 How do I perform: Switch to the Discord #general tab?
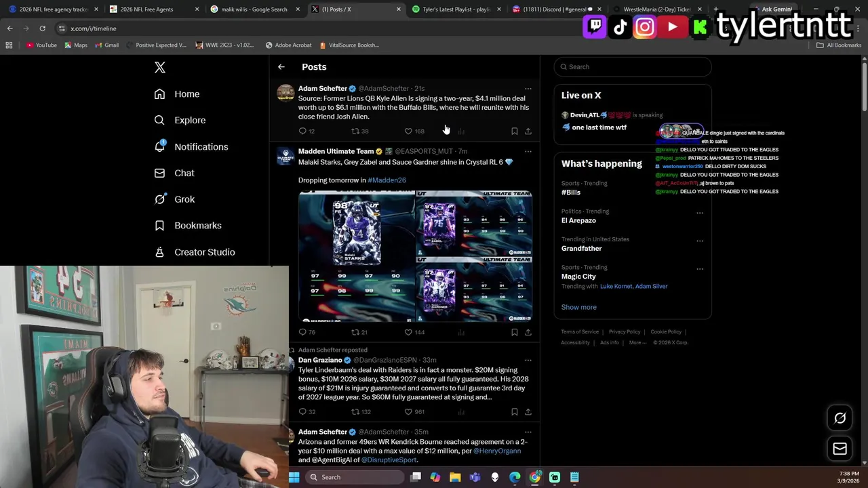coord(557,9)
